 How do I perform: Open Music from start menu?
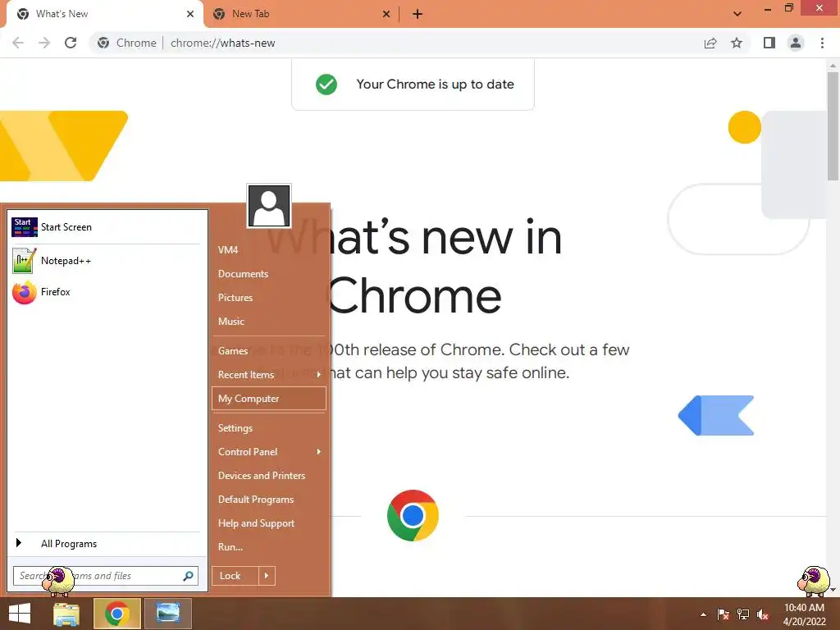coord(268,322)
